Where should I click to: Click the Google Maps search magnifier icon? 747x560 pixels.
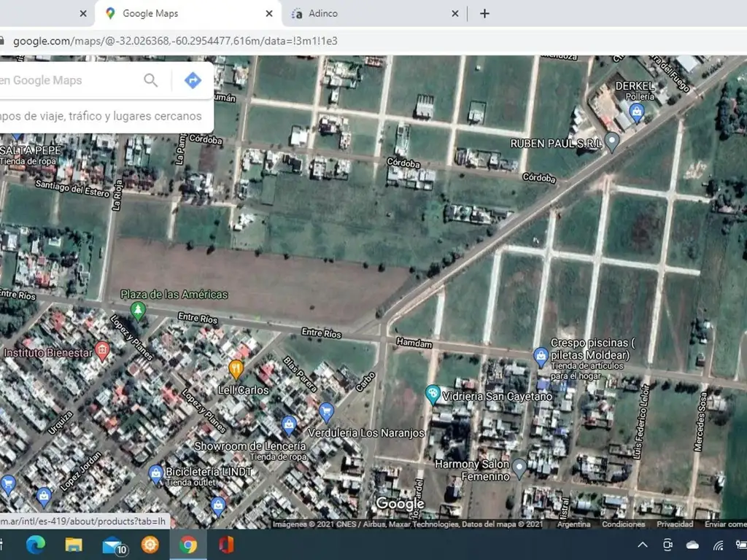click(151, 80)
